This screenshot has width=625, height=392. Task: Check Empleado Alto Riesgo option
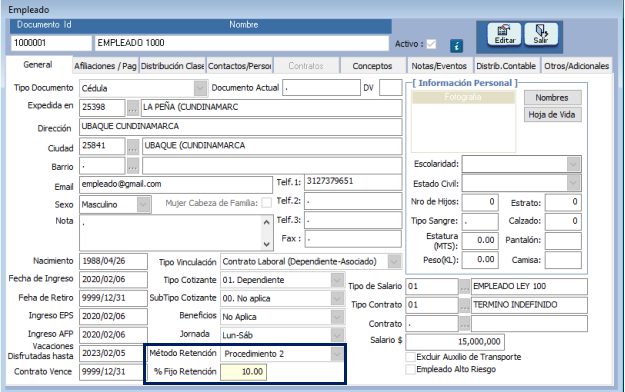coord(410,369)
